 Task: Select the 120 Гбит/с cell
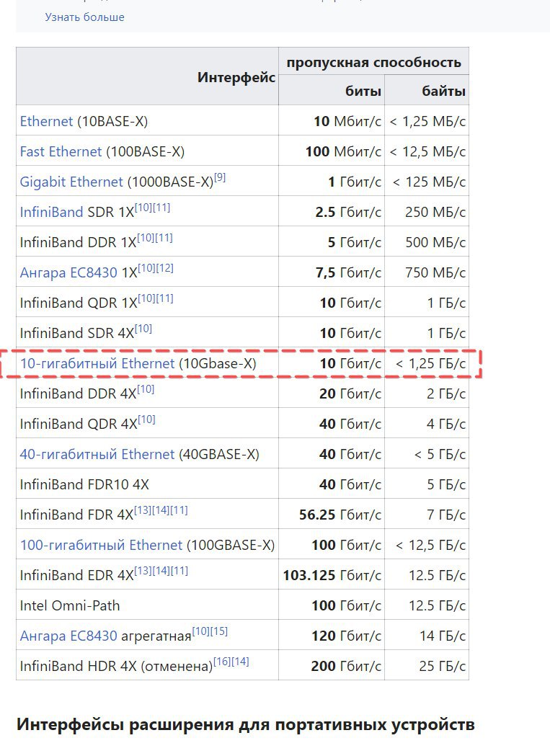(332, 636)
